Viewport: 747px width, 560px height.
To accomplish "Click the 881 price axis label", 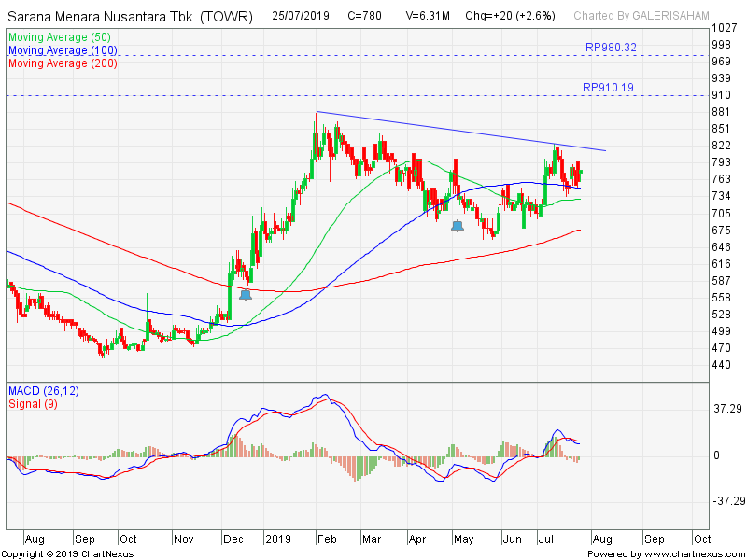I will [721, 112].
